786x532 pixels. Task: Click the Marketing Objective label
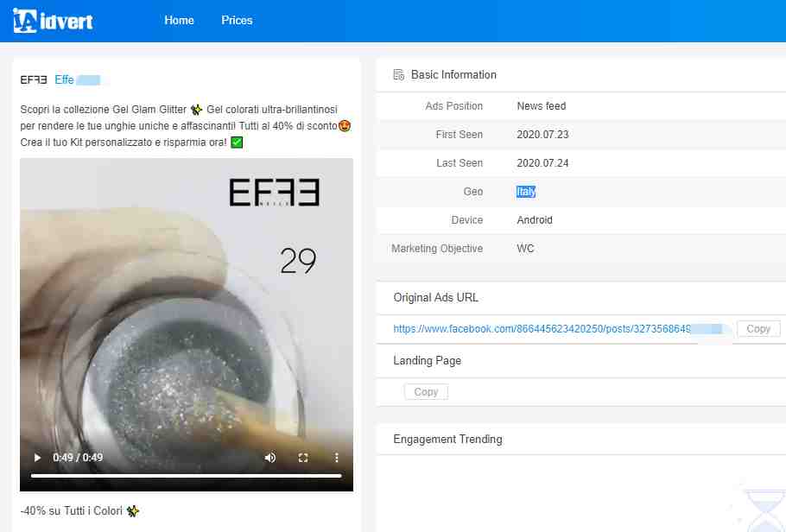pyautogui.click(x=437, y=249)
